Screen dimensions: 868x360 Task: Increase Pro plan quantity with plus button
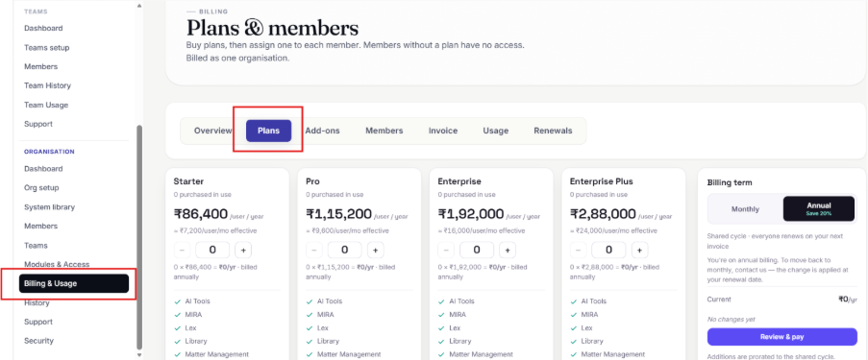(375, 250)
